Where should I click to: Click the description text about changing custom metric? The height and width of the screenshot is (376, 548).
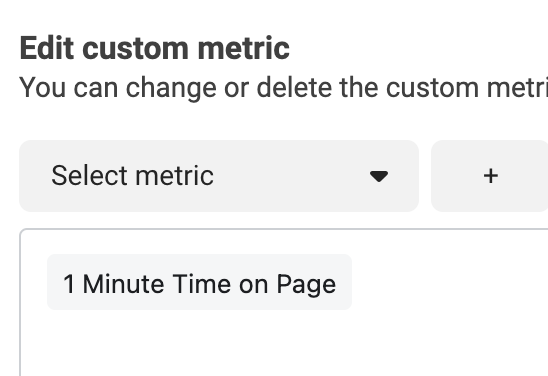[283, 87]
